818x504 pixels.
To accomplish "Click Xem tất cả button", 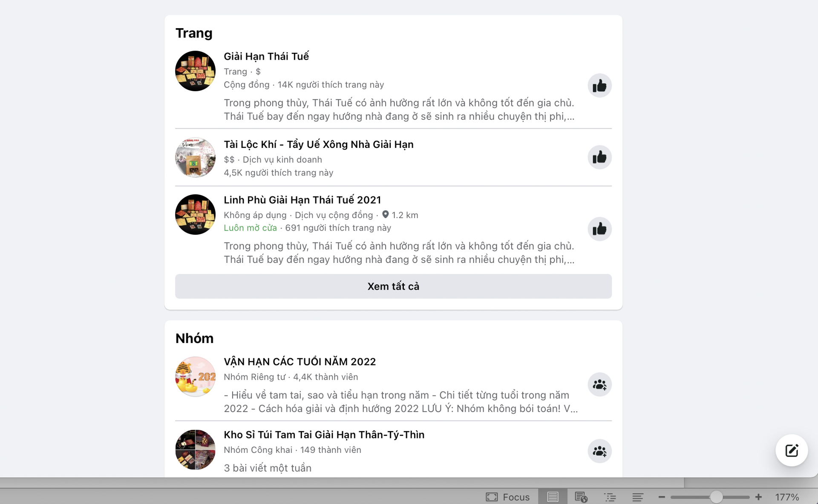I will click(x=393, y=286).
